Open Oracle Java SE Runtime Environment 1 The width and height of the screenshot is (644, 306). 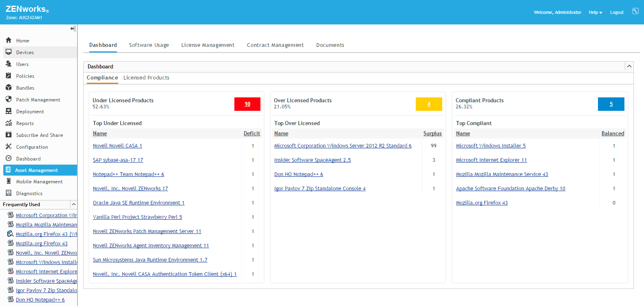(139, 203)
